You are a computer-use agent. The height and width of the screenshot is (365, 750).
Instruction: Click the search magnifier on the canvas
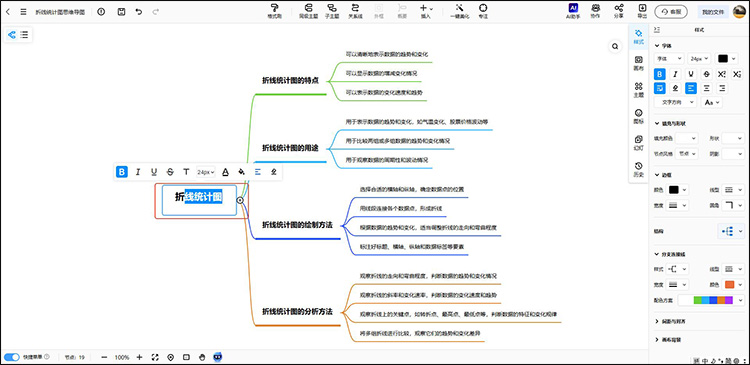coord(615,46)
